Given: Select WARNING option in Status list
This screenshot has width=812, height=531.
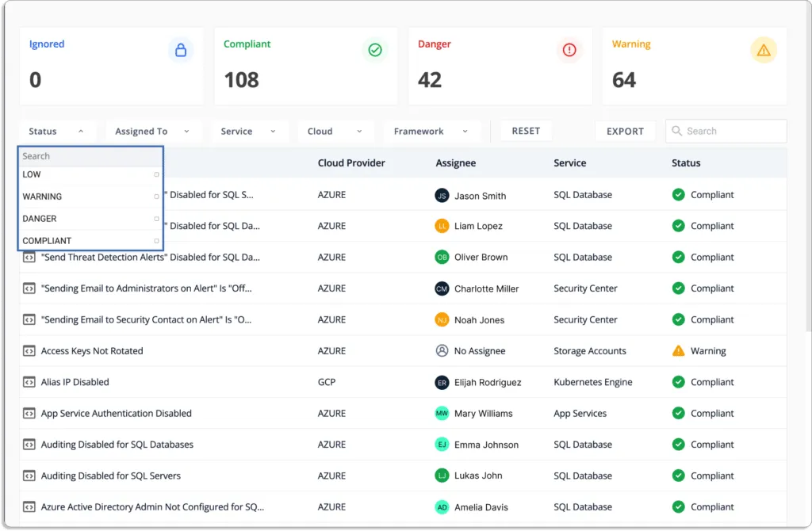Looking at the screenshot, I should pos(90,197).
